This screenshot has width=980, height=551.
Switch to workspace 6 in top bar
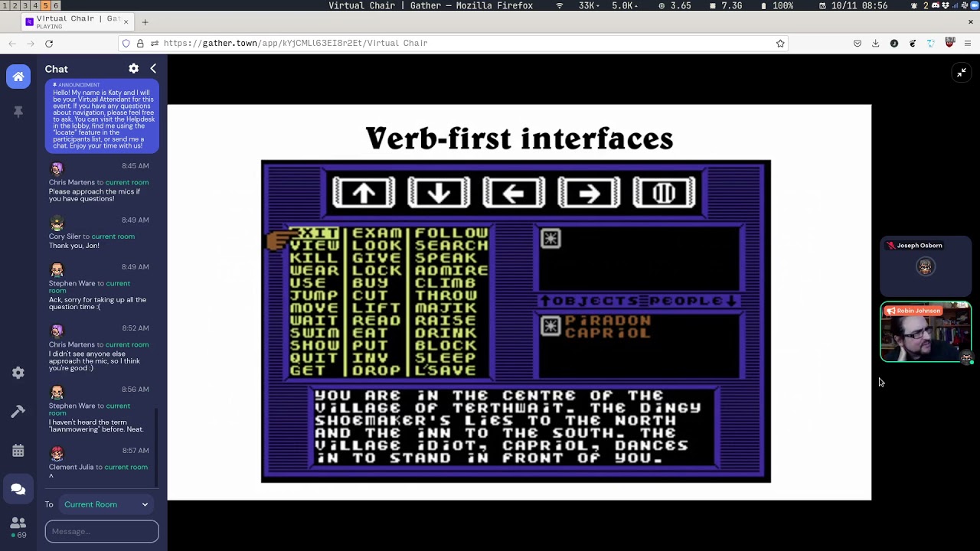coord(55,5)
